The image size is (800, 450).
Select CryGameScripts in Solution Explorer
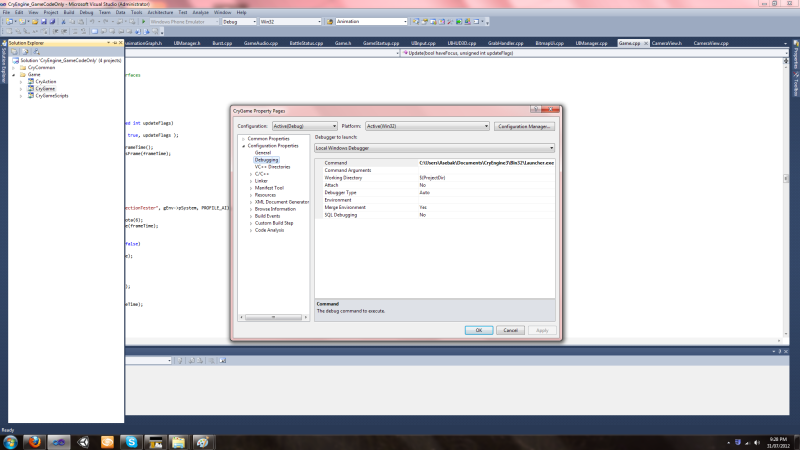coord(52,96)
